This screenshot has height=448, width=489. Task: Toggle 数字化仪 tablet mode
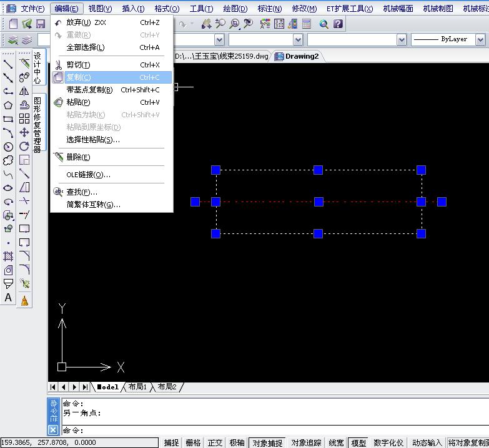[388, 443]
